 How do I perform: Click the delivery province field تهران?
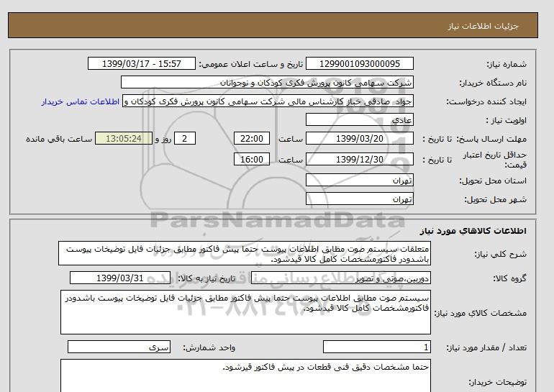click(x=359, y=181)
